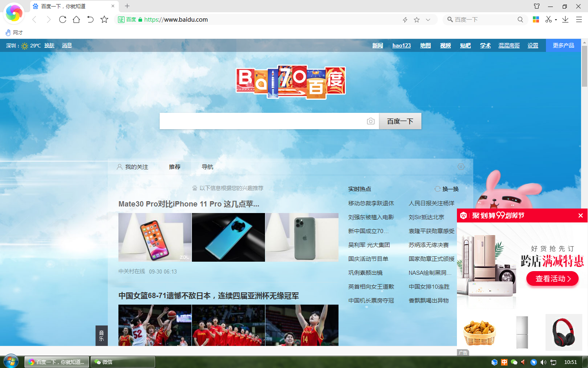
Task: Go forward with the forward arrow
Action: [x=49, y=20]
